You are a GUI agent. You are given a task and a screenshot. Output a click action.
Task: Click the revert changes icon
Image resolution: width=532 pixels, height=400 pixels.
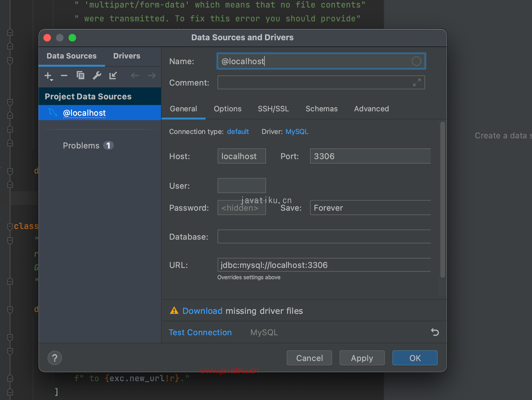[435, 332]
